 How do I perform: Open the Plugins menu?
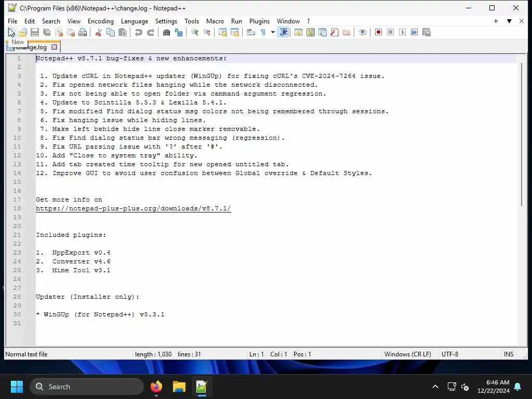(x=259, y=21)
